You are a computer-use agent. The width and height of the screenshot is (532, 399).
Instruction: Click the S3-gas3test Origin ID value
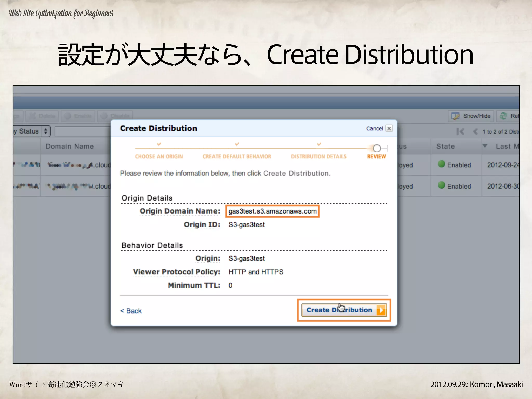tap(247, 225)
